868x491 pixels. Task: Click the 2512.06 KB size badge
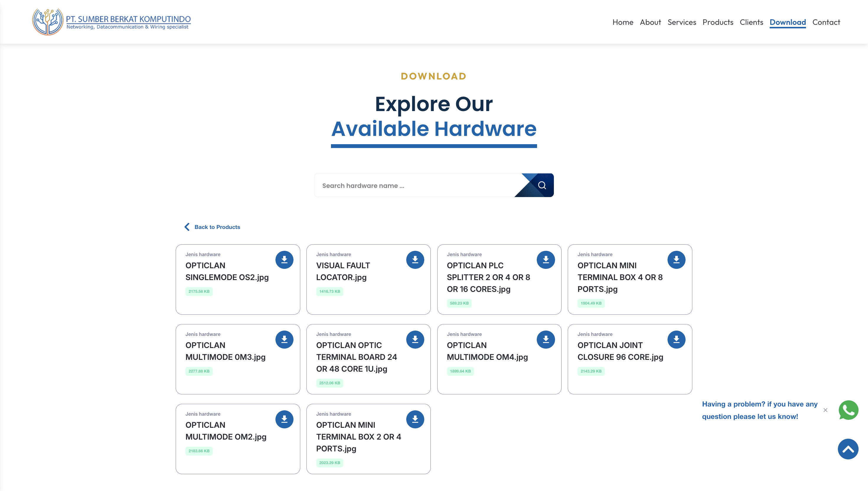coord(329,383)
